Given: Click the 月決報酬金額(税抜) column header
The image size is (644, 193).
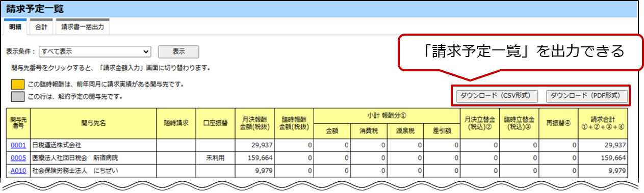Looking at the screenshot, I should tap(254, 123).
